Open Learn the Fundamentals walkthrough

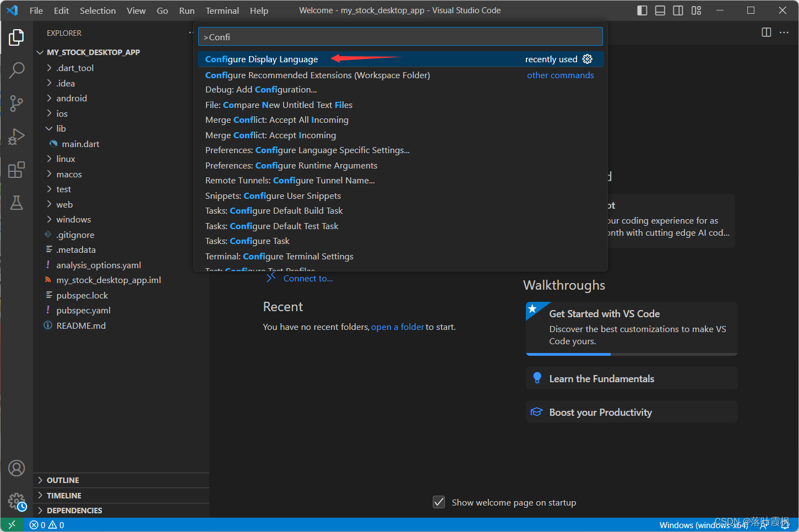click(x=632, y=378)
